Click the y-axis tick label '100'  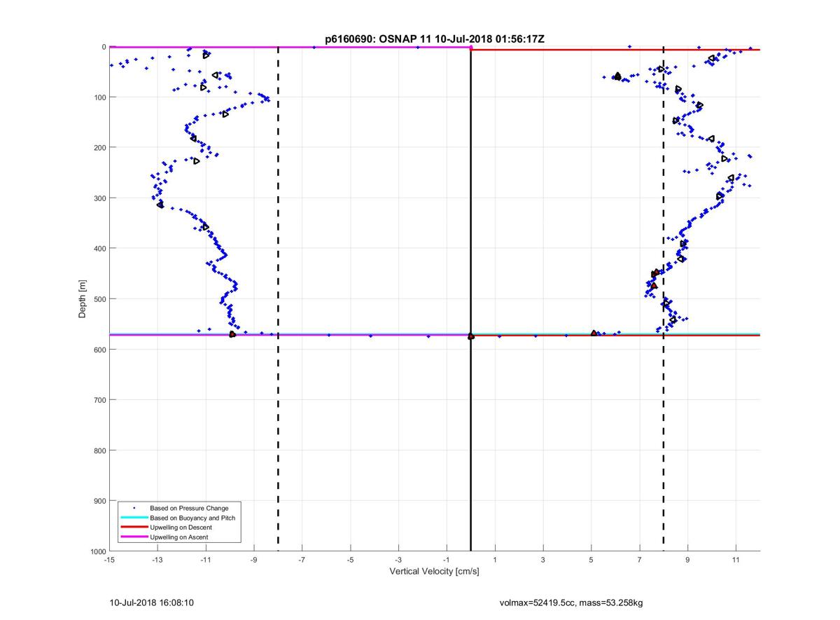coord(99,97)
